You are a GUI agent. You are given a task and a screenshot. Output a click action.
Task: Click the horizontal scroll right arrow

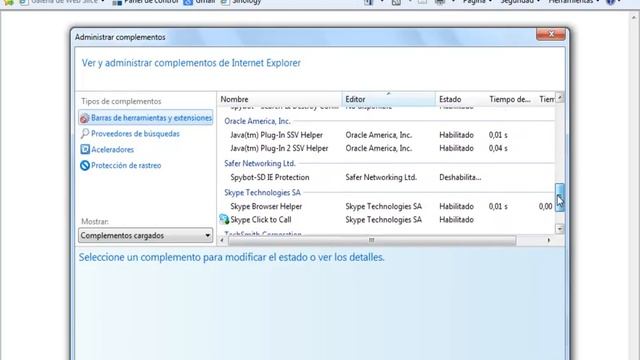coord(549,240)
